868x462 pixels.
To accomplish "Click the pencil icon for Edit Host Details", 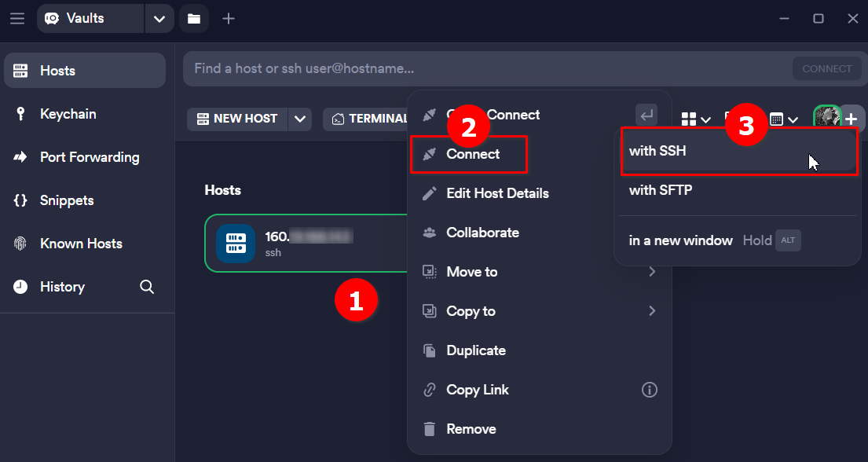I will pos(429,193).
